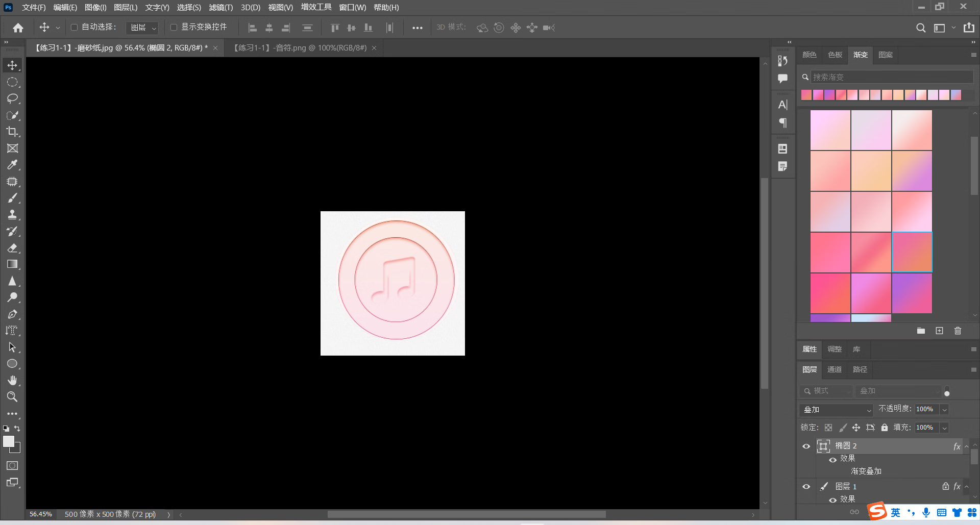
Task: Open the 叠加 blend mode dropdown
Action: (x=836, y=410)
